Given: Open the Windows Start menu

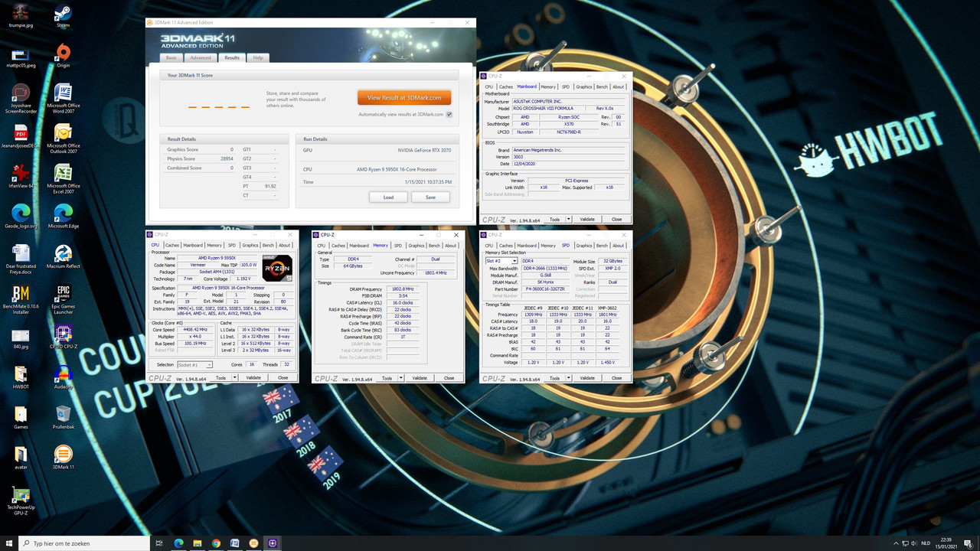Looking at the screenshot, I should click(x=11, y=543).
